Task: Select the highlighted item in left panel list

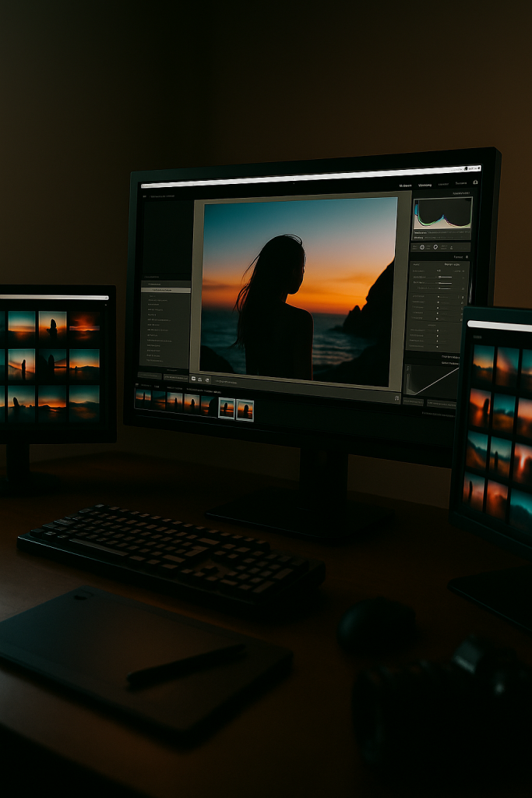Action: [165, 290]
